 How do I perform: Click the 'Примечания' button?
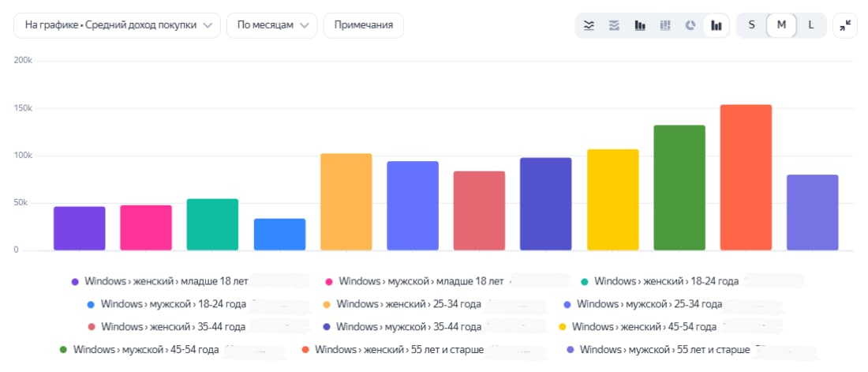point(364,25)
